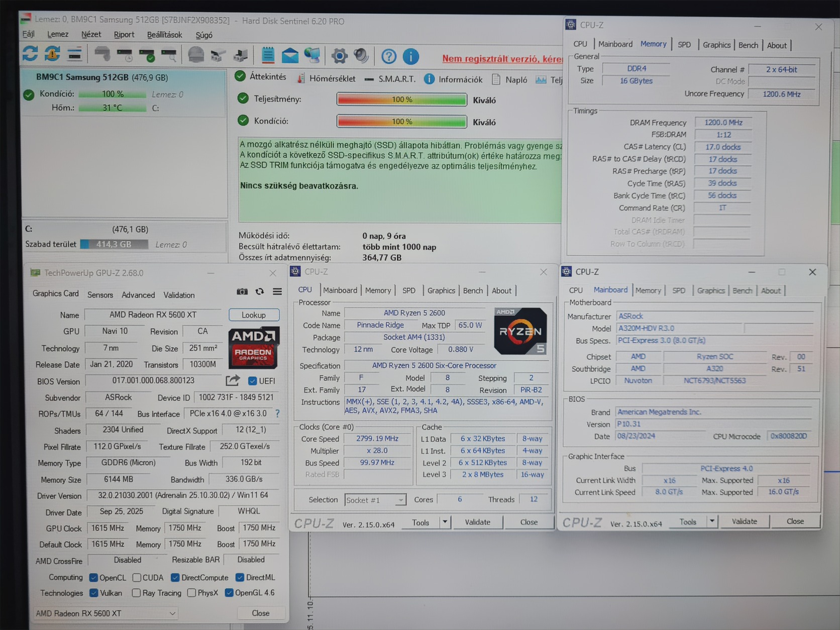
Task: Click the Lookup button in GPU-Z
Action: coord(254,315)
